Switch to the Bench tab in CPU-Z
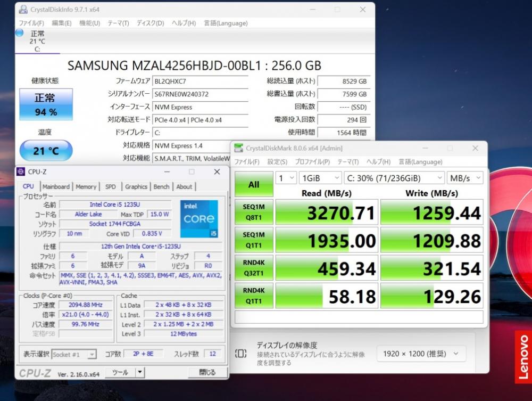 point(161,186)
